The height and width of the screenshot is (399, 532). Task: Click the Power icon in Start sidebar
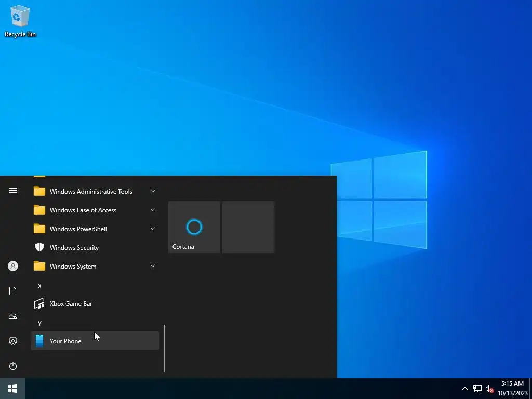point(13,366)
